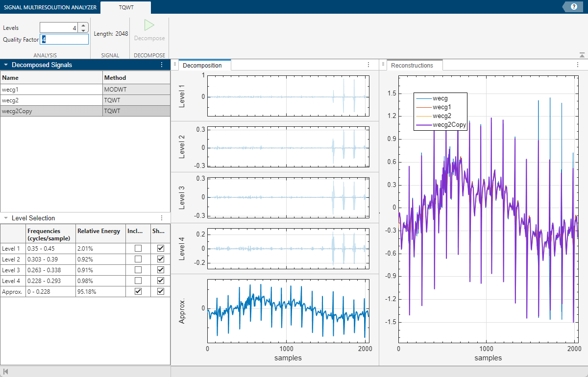Click the Decompose play icon
Image resolution: width=588 pixels, height=377 pixels.
(149, 26)
